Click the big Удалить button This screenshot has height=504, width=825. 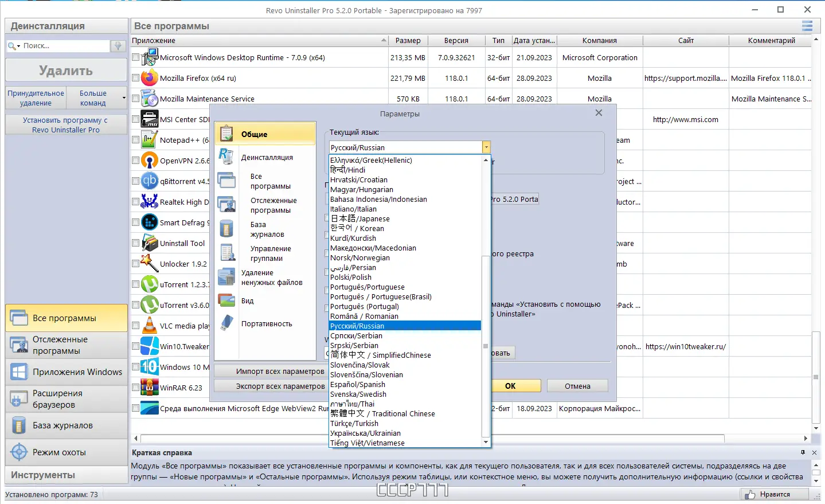tap(66, 71)
